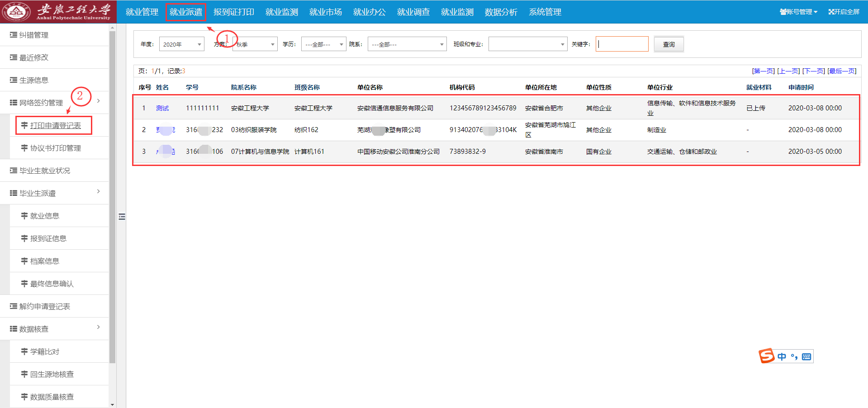Click the Sogou input method S icon
This screenshot has width=868, height=408.
point(766,356)
